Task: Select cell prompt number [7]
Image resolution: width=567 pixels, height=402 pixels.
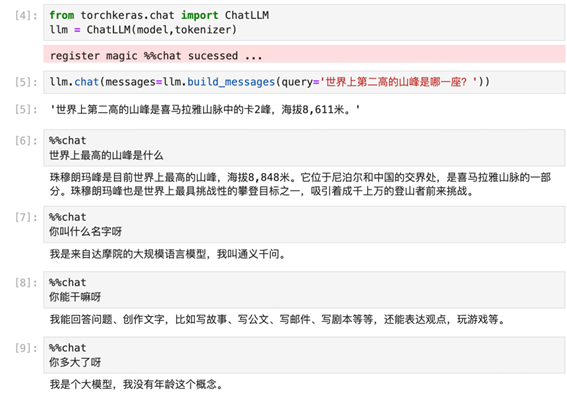Action: (x=26, y=217)
